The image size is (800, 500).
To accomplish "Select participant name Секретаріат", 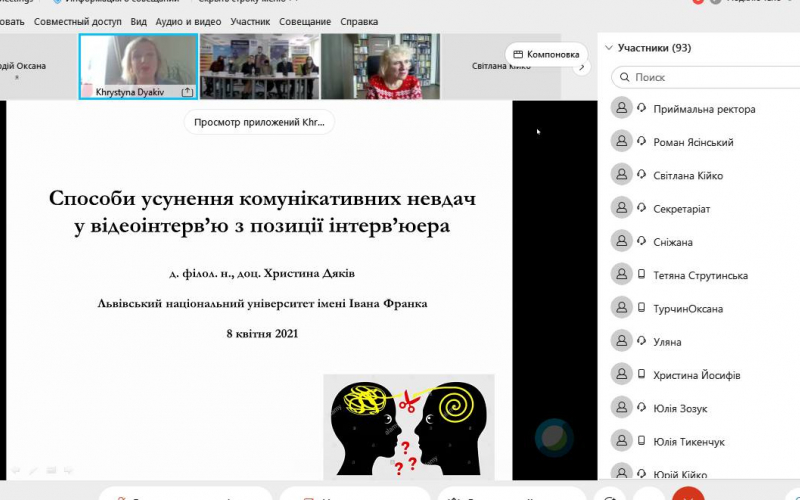I will [682, 209].
